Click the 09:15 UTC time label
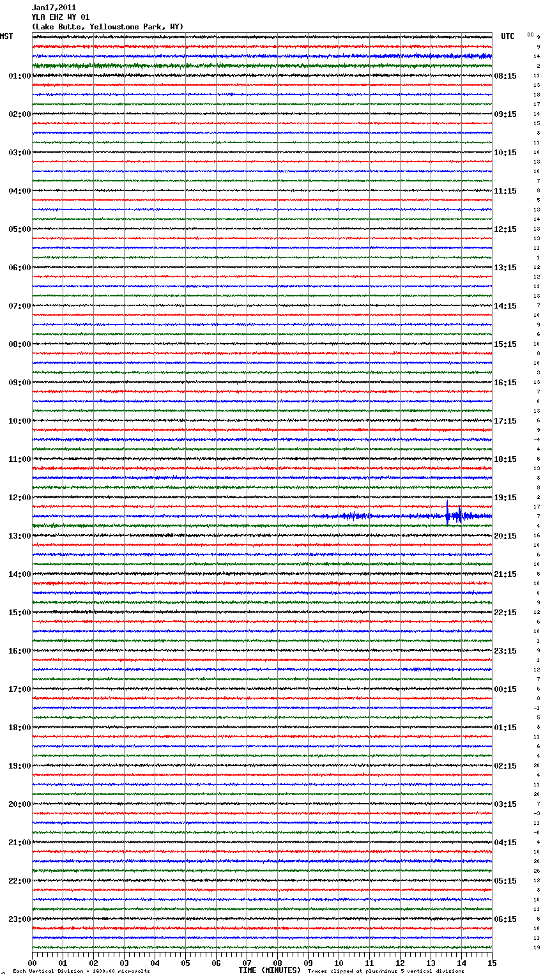Screen dimensions: 543x980 [505, 114]
